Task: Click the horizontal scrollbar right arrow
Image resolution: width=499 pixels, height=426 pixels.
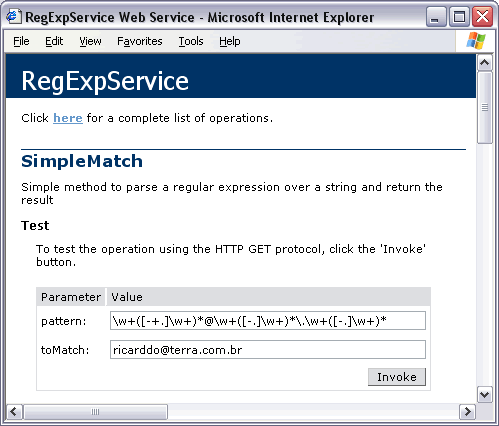Action: (x=467, y=412)
